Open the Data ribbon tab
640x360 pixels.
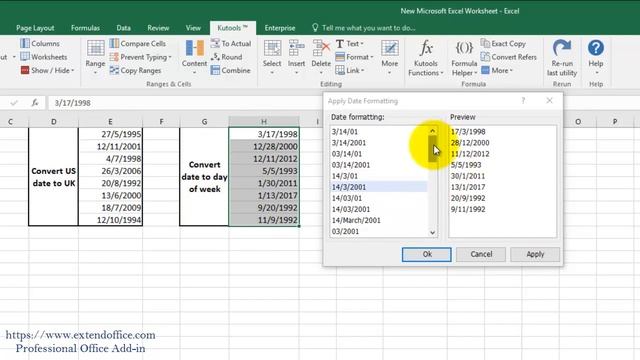[123, 28]
